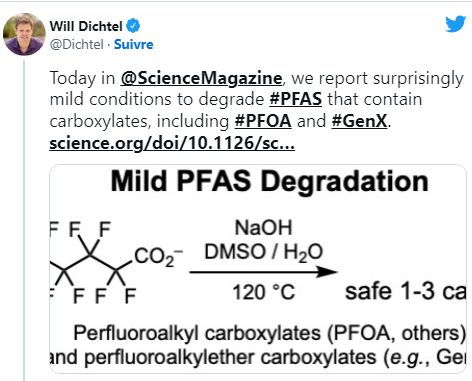Image resolution: width=472 pixels, height=381 pixels.
Task: Click the DMSO / H2O solvent label
Action: click(x=264, y=252)
